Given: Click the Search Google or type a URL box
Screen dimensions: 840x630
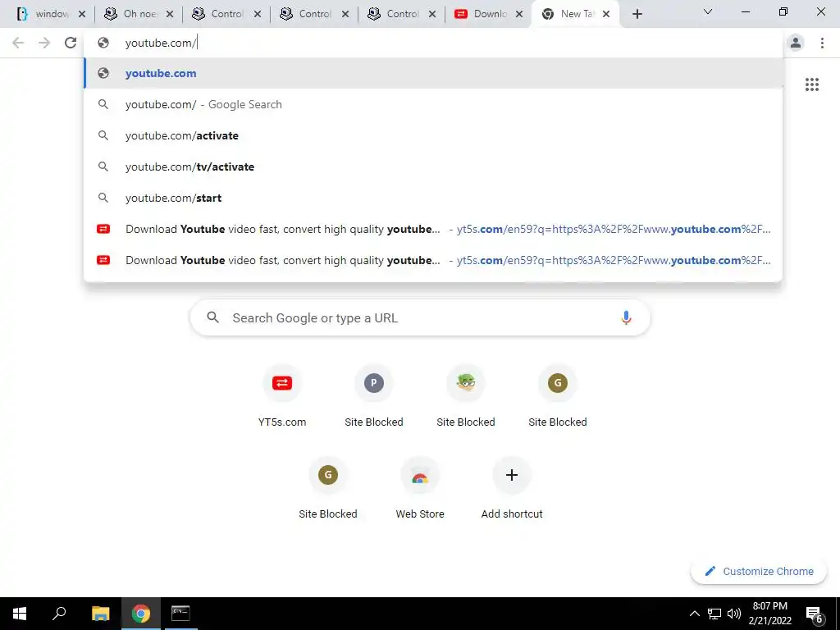Looking at the screenshot, I should [x=420, y=317].
